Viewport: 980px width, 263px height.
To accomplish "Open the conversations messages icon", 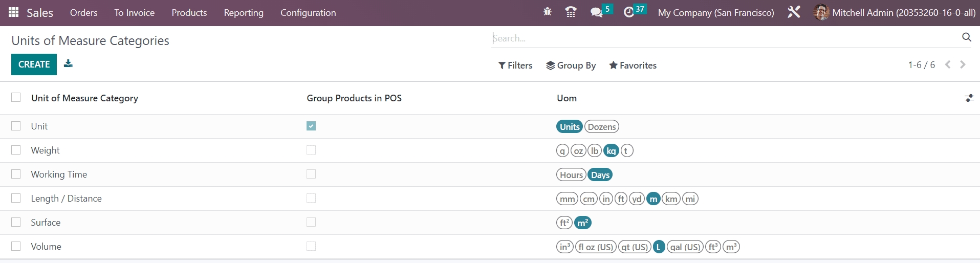I will (596, 12).
